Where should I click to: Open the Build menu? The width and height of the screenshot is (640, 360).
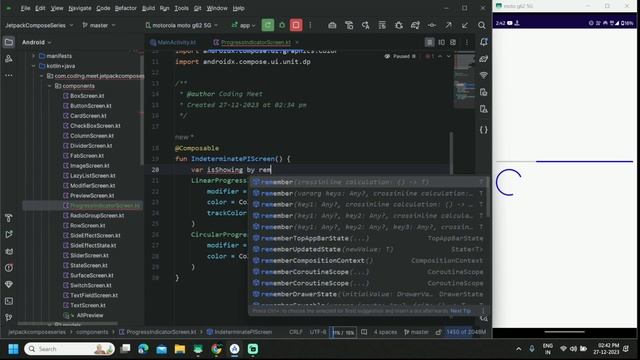coord(148,8)
